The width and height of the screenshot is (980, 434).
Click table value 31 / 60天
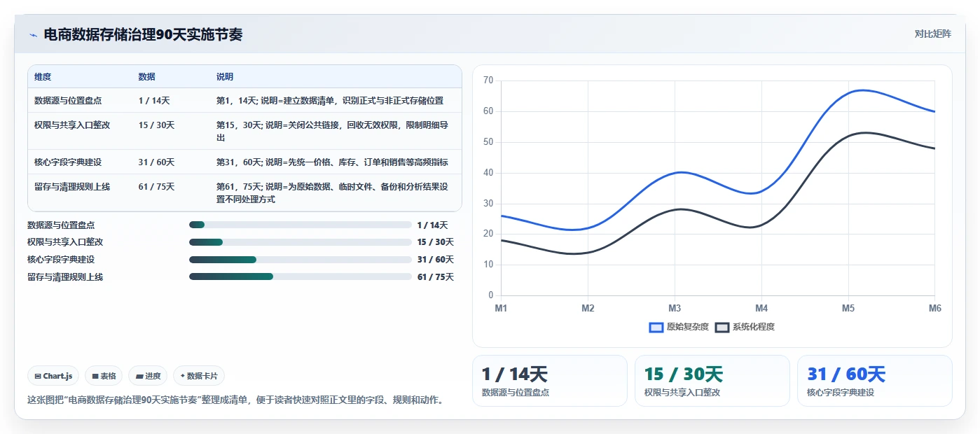(x=156, y=162)
